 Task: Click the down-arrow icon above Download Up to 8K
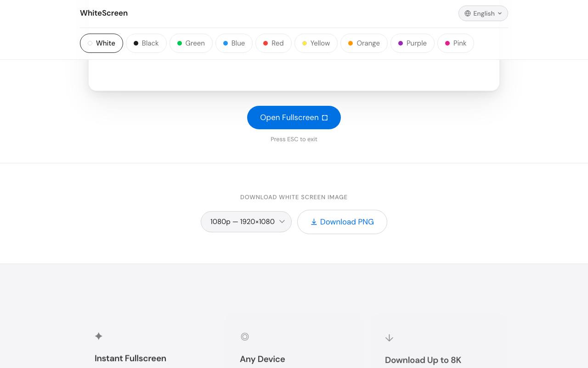coord(389,338)
